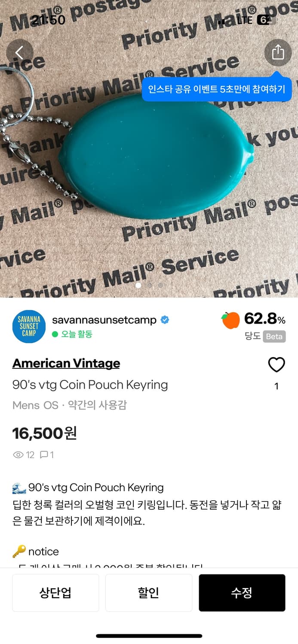298x644 pixels.
Task: Tap the 할인 discount button
Action: 149,593
